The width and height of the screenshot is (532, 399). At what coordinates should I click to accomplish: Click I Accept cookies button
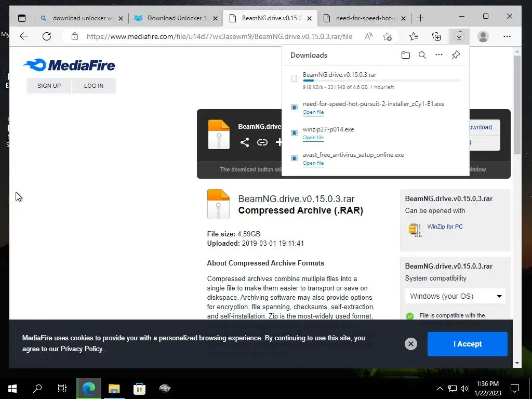[467, 344]
